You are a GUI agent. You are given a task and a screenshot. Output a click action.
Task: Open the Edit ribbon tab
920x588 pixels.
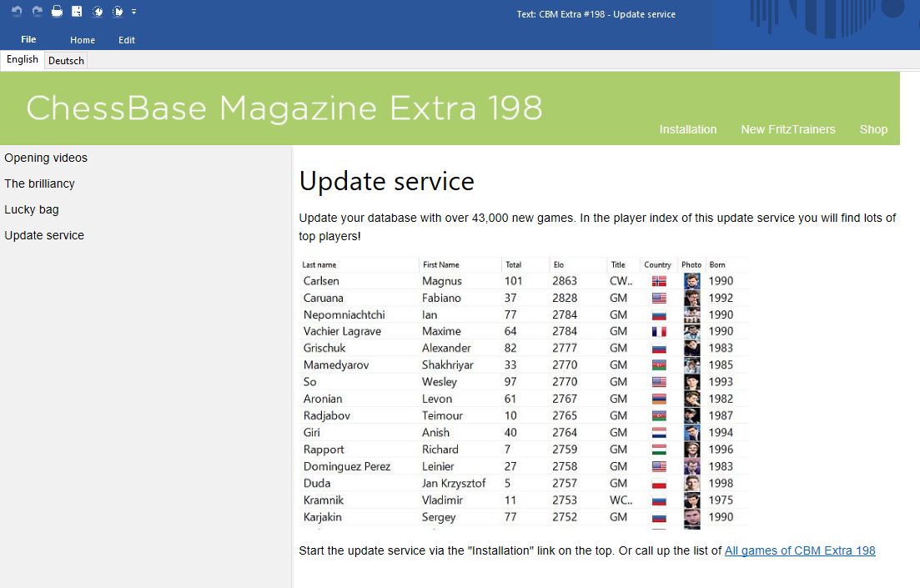click(x=127, y=40)
